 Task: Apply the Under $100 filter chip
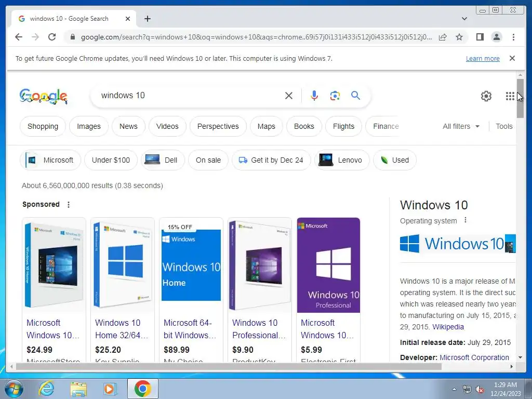pyautogui.click(x=111, y=160)
